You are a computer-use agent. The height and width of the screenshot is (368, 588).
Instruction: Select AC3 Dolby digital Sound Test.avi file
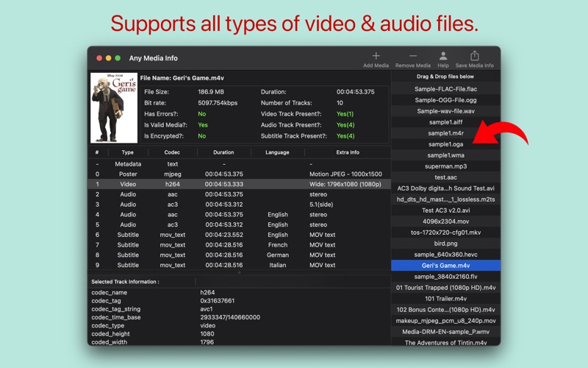pos(445,188)
